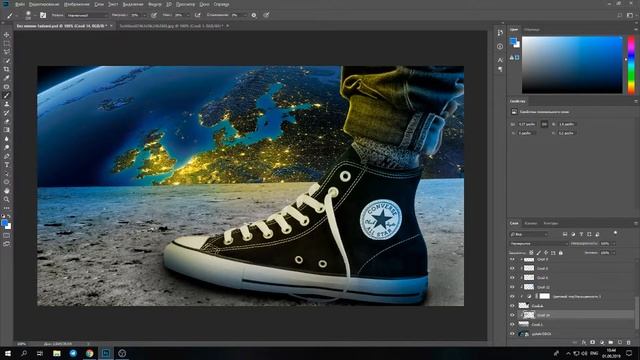
Task: Toggle lock image pixels brush icon
Action: point(538,253)
